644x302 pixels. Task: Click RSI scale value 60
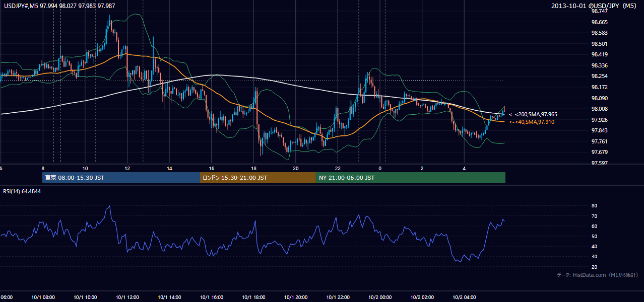click(x=594, y=226)
